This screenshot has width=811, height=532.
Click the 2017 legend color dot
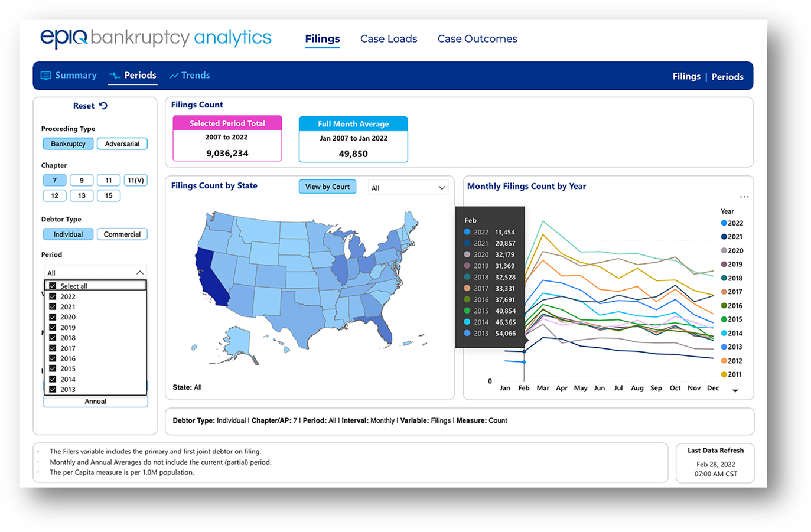click(724, 292)
